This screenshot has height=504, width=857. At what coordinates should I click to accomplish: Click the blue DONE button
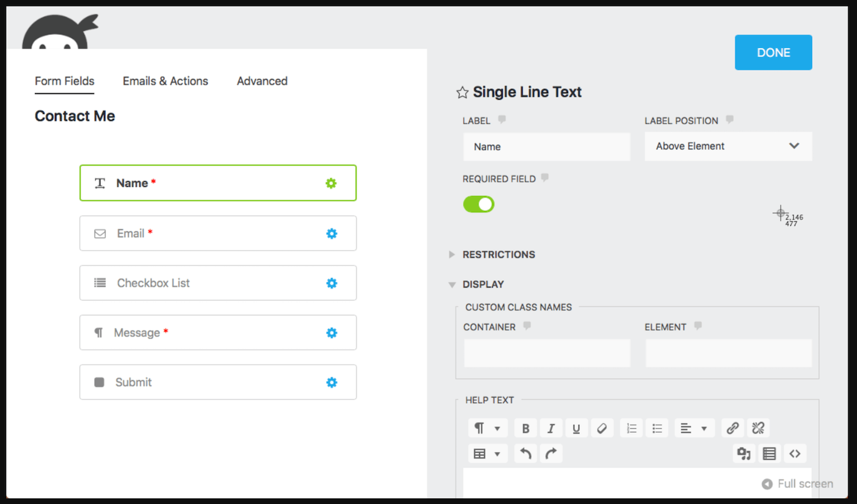[x=773, y=53]
